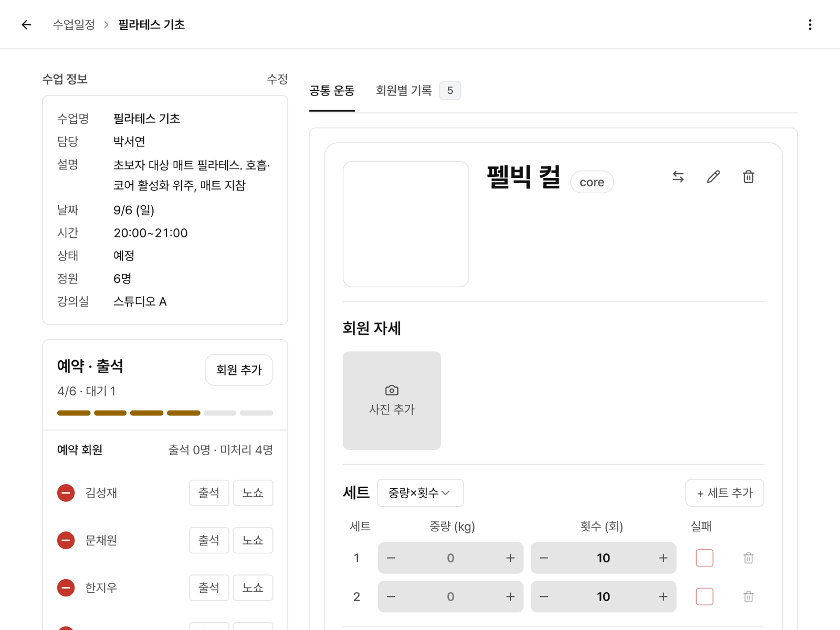Check the 실패 box for set 1
This screenshot has width=840, height=630.
pyautogui.click(x=704, y=558)
